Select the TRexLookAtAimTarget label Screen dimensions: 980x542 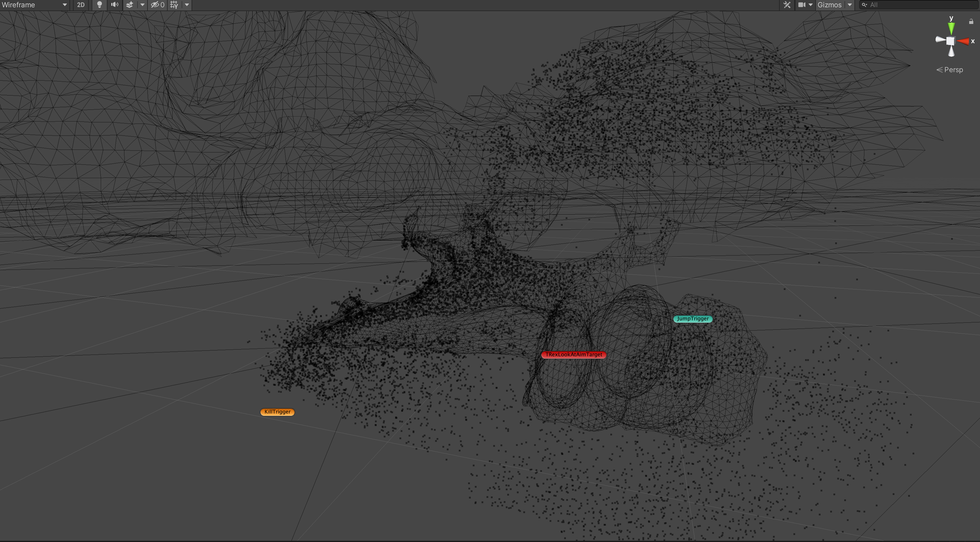574,355
